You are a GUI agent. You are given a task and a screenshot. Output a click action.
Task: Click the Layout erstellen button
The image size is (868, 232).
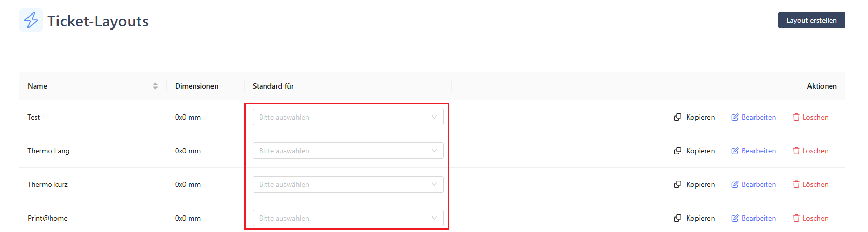click(812, 20)
